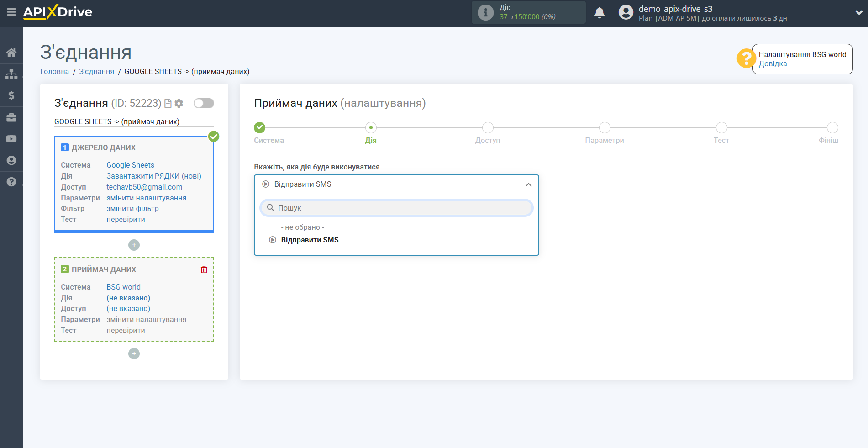The image size is (868, 448).
Task: Open the YouTube video icon in sidebar
Action: 11,139
